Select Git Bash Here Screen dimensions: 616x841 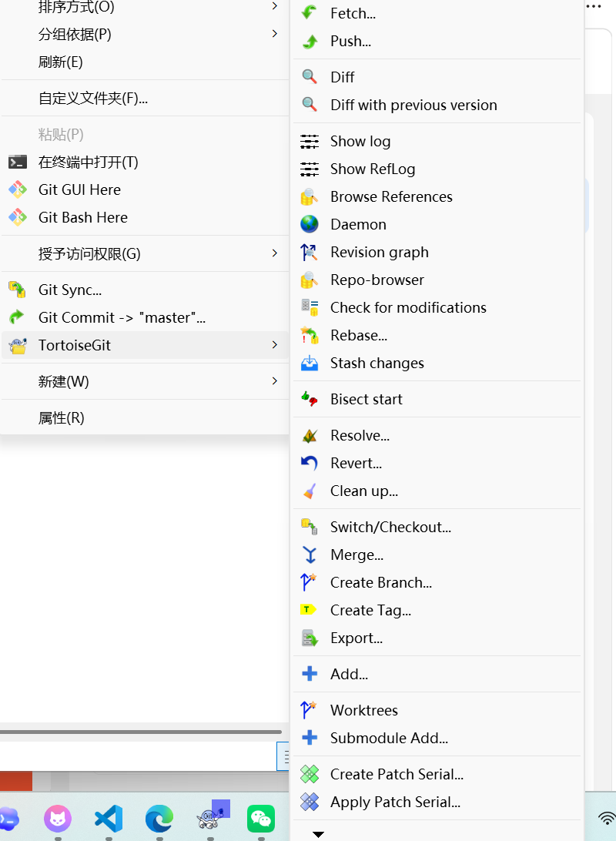point(145,218)
